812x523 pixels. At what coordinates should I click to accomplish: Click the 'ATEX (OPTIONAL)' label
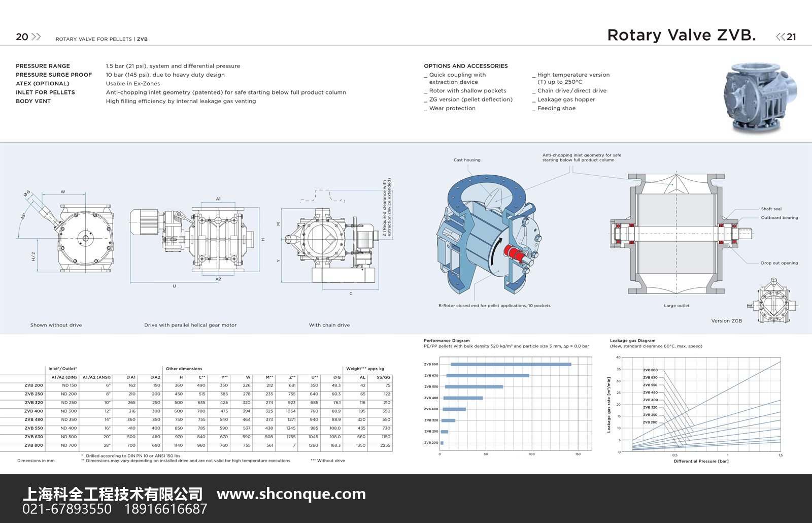point(43,84)
